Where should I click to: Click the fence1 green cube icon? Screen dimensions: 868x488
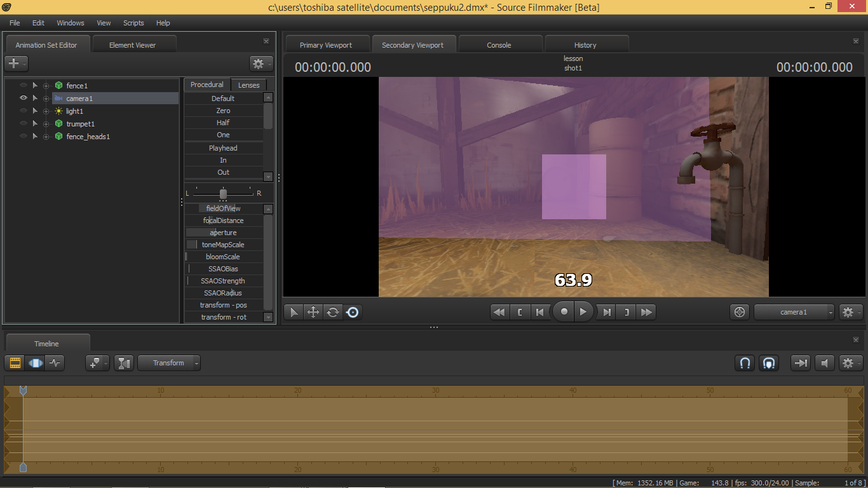point(58,85)
